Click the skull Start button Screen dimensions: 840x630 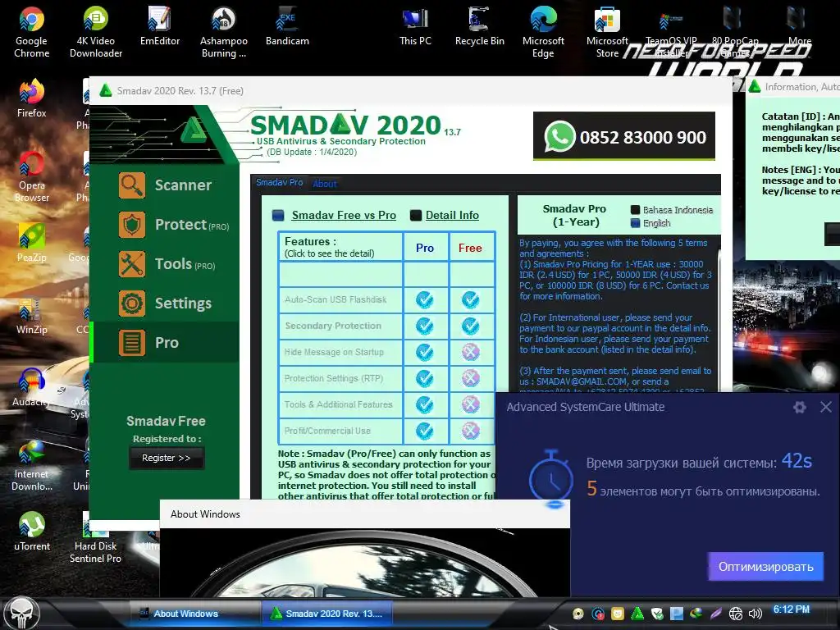(22, 614)
